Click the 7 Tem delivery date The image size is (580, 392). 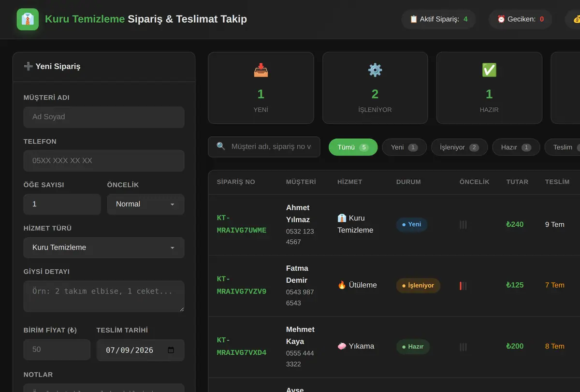[x=554, y=285]
